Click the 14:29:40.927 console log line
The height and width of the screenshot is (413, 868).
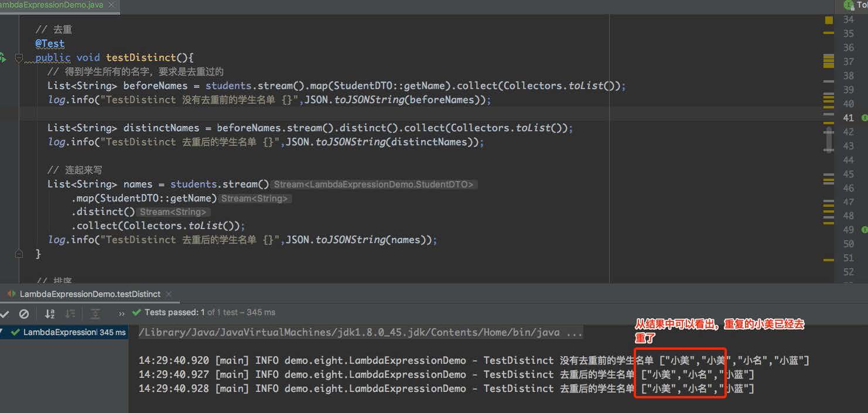click(446, 375)
